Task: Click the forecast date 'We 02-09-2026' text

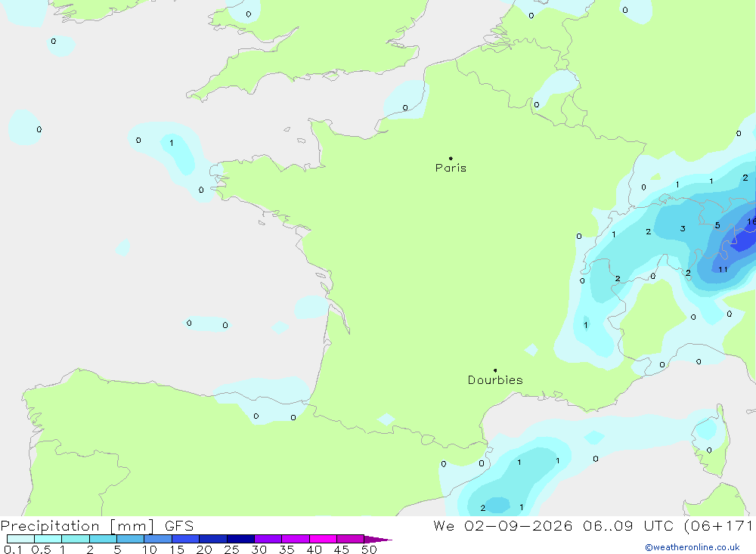Action: pyautogui.click(x=503, y=525)
